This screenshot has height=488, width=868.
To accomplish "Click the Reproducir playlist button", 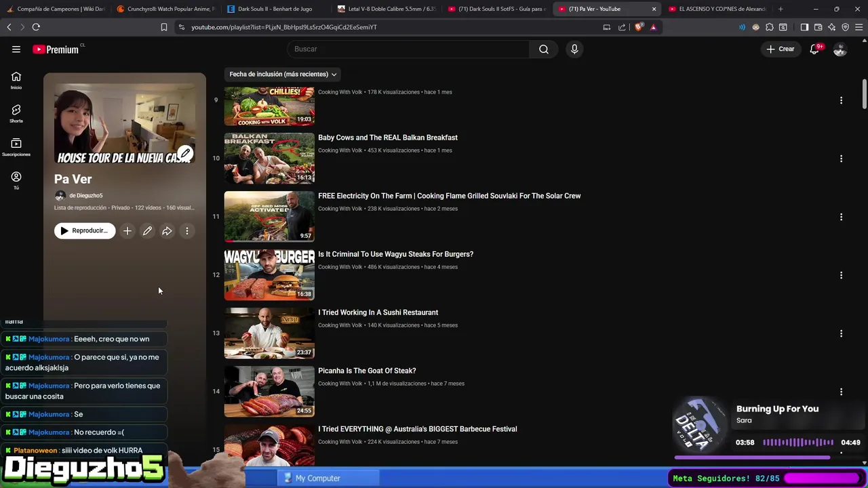I will tap(85, 231).
